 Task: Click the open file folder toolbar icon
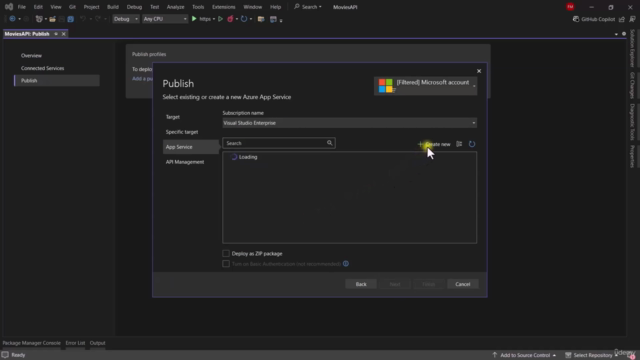click(x=52, y=19)
